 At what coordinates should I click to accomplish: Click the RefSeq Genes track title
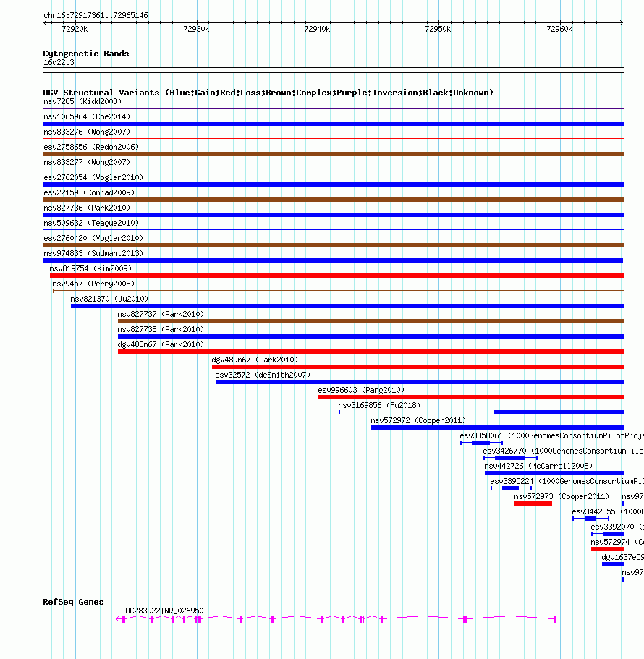pyautogui.click(x=73, y=602)
